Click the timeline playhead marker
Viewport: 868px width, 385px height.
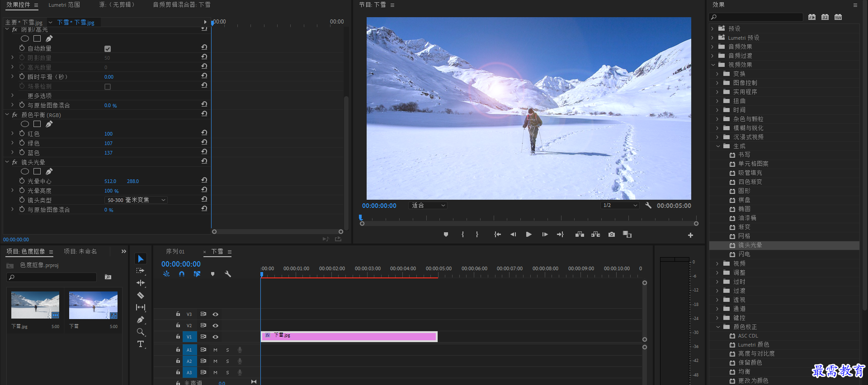pyautogui.click(x=262, y=274)
